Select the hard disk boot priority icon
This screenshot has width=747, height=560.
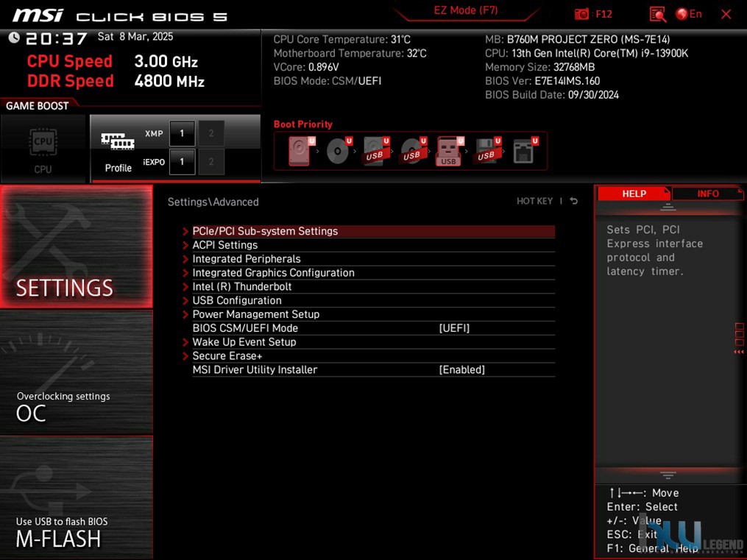[301, 150]
